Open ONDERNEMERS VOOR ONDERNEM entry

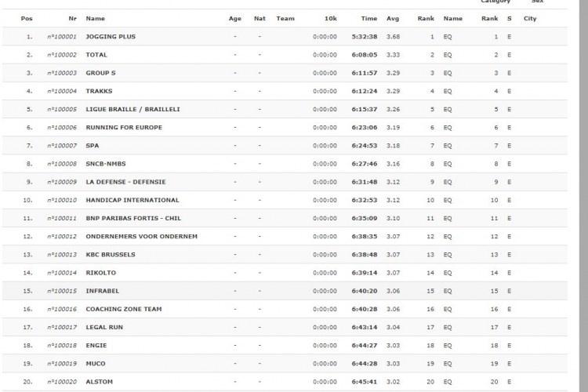click(x=141, y=237)
